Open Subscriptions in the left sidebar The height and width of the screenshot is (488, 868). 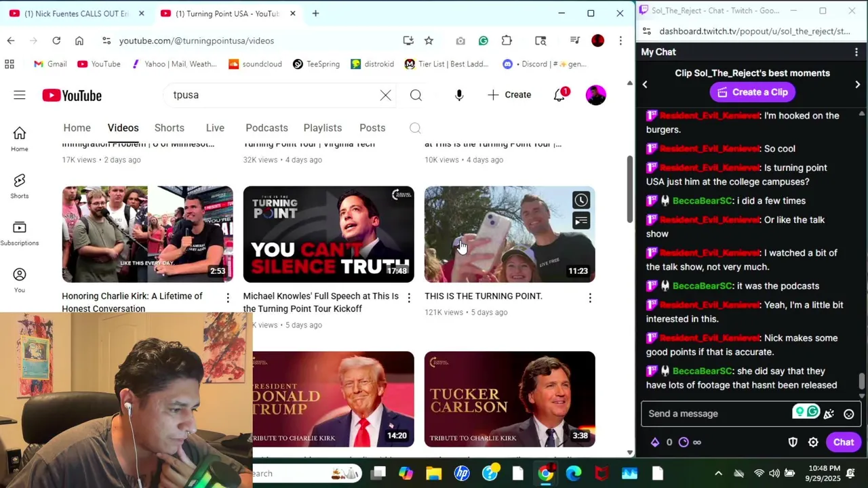[x=19, y=233]
